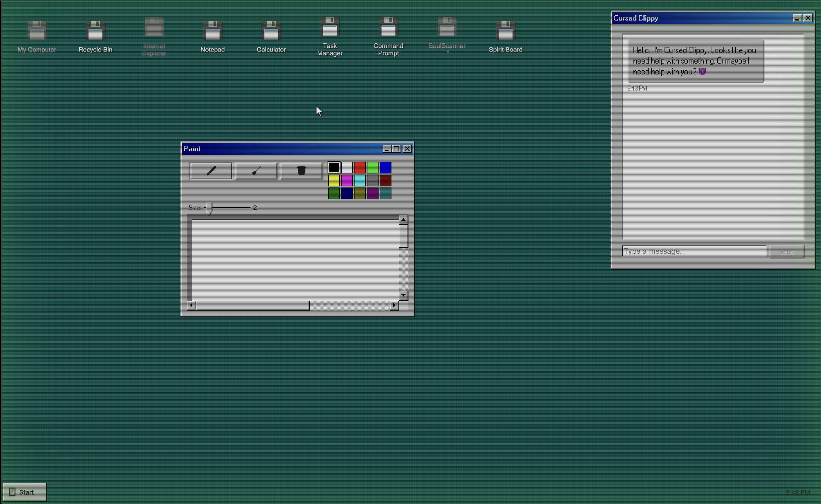Focus the Type a message field
The image size is (821, 504).
[694, 251]
